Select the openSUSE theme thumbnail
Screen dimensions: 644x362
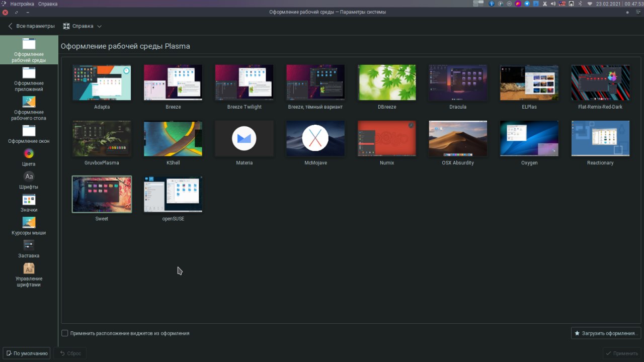pyautogui.click(x=173, y=194)
